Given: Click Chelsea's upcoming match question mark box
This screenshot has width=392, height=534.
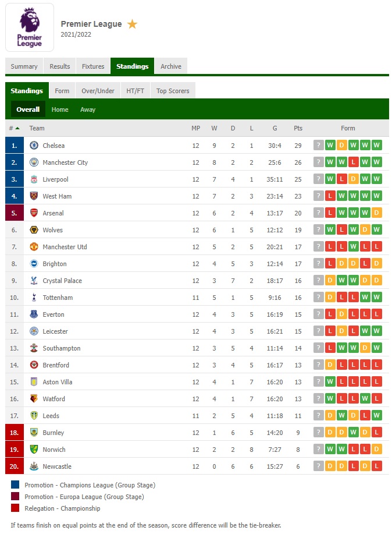Looking at the screenshot, I should click(318, 146).
